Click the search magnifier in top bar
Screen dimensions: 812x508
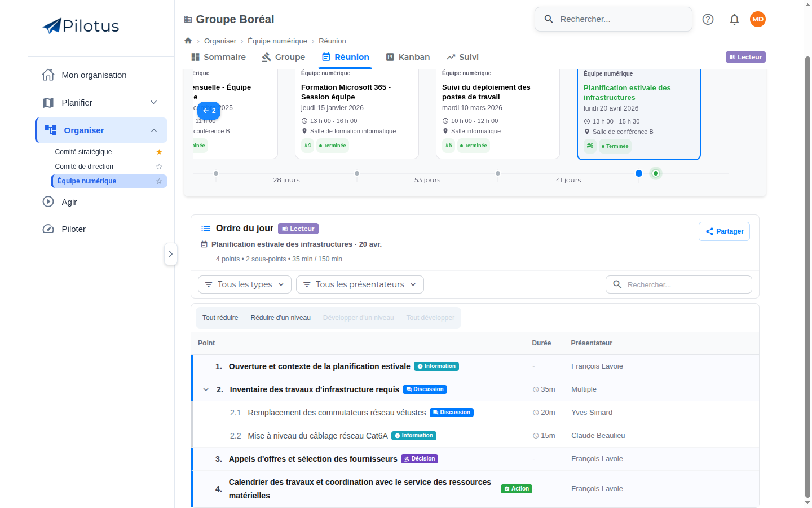[549, 19]
